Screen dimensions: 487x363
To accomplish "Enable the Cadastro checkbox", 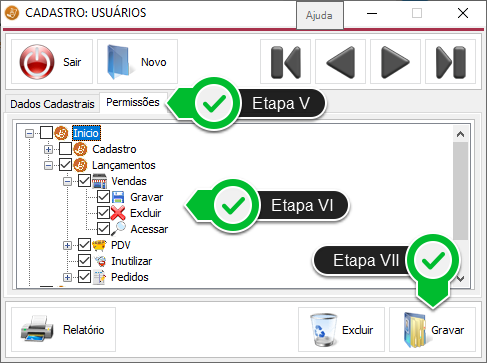I will click(65, 149).
